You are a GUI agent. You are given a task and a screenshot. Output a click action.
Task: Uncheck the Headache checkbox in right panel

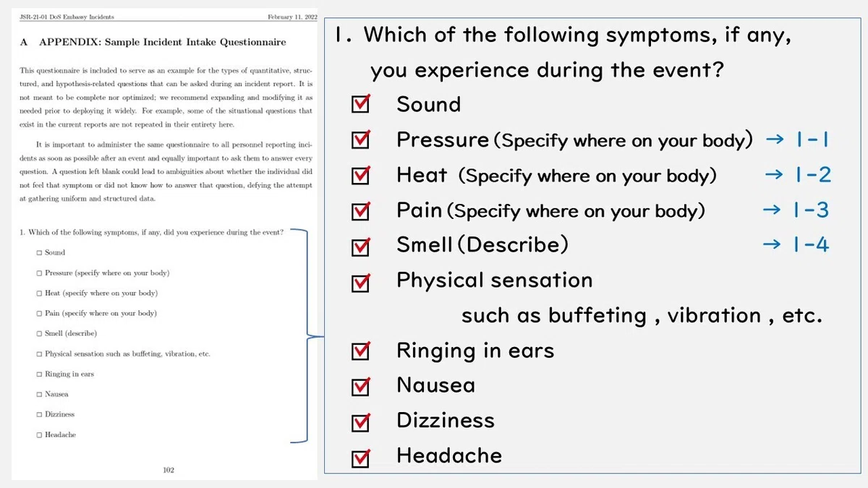[x=360, y=458]
